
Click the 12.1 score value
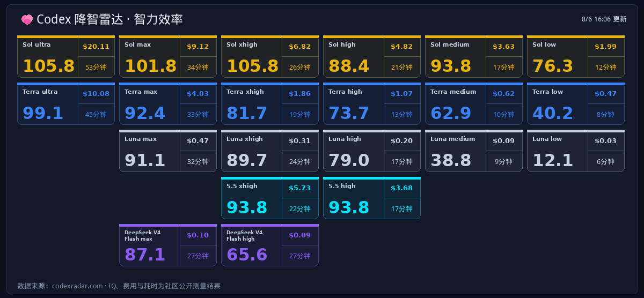(x=553, y=160)
